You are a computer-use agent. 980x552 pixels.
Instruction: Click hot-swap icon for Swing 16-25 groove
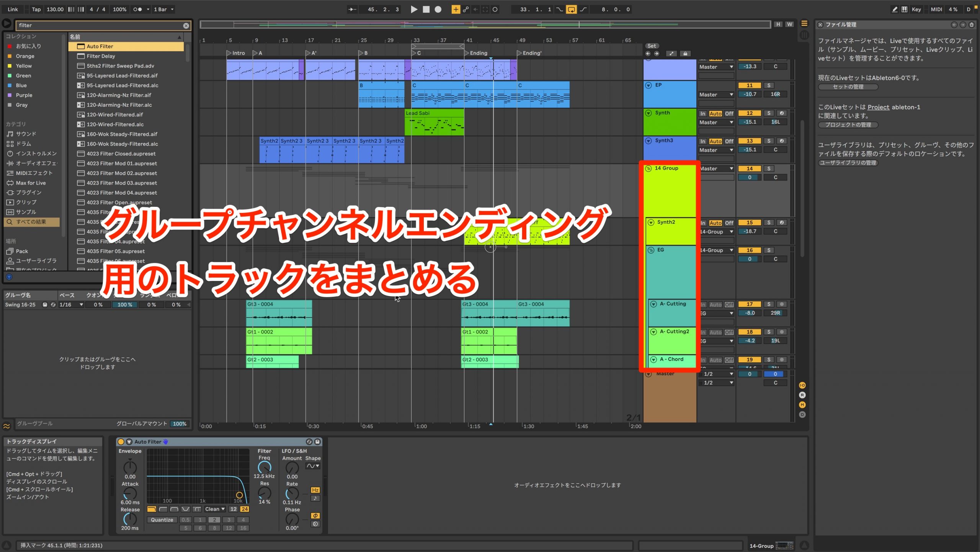[x=53, y=305]
